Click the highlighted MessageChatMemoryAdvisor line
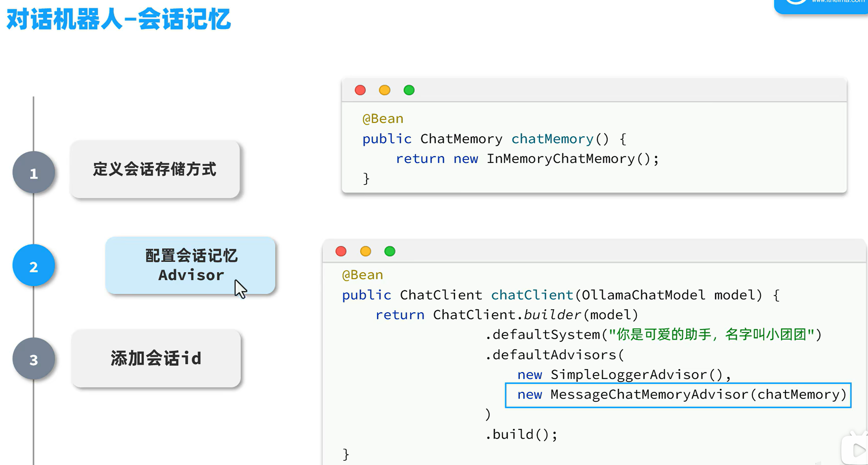The height and width of the screenshot is (465, 868). (x=678, y=395)
